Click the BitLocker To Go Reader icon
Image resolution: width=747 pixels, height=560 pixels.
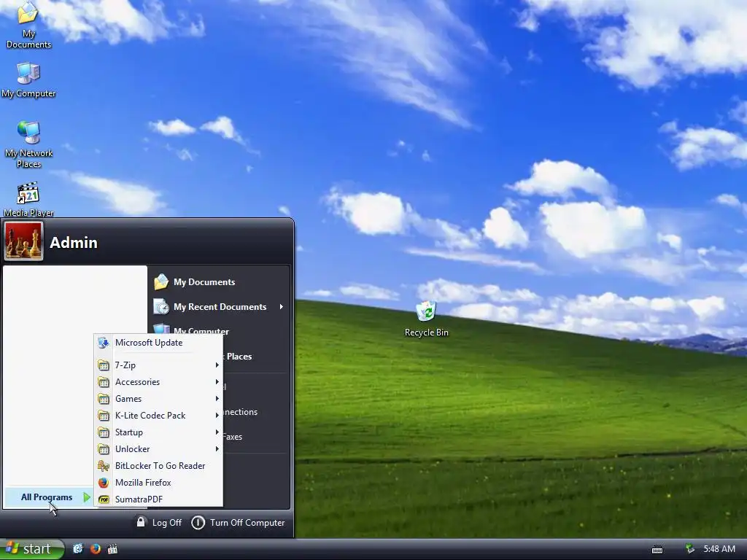click(x=104, y=466)
